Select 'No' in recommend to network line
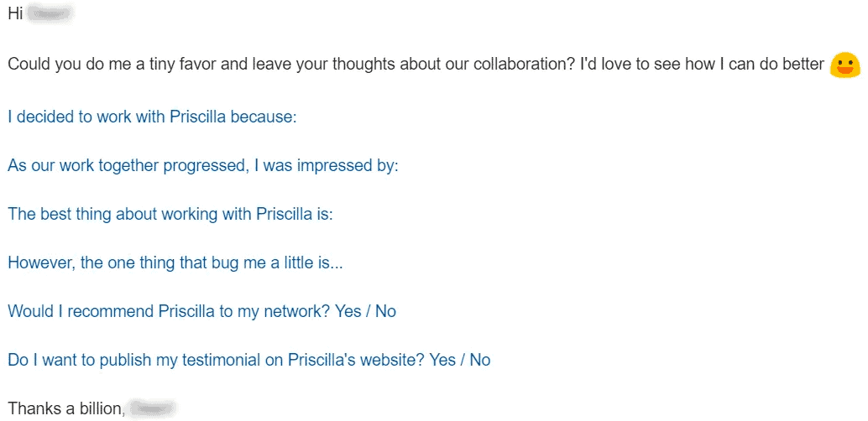The width and height of the screenshot is (868, 421). click(x=386, y=311)
